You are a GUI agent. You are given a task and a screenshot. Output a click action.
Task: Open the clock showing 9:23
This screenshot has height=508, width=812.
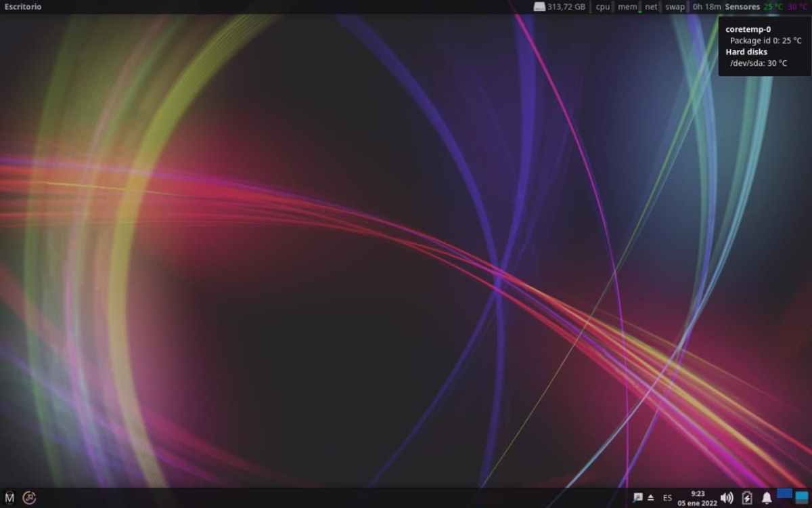click(698, 498)
